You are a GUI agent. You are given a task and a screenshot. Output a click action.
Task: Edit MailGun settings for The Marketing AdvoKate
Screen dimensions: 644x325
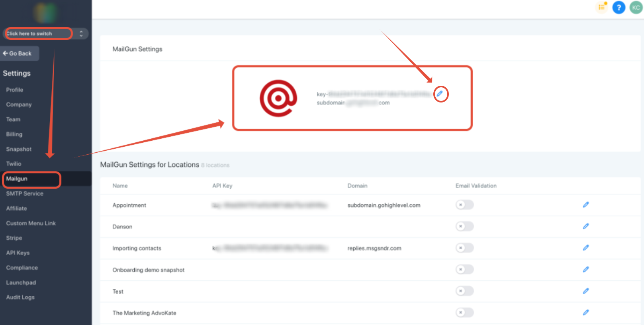tap(586, 313)
